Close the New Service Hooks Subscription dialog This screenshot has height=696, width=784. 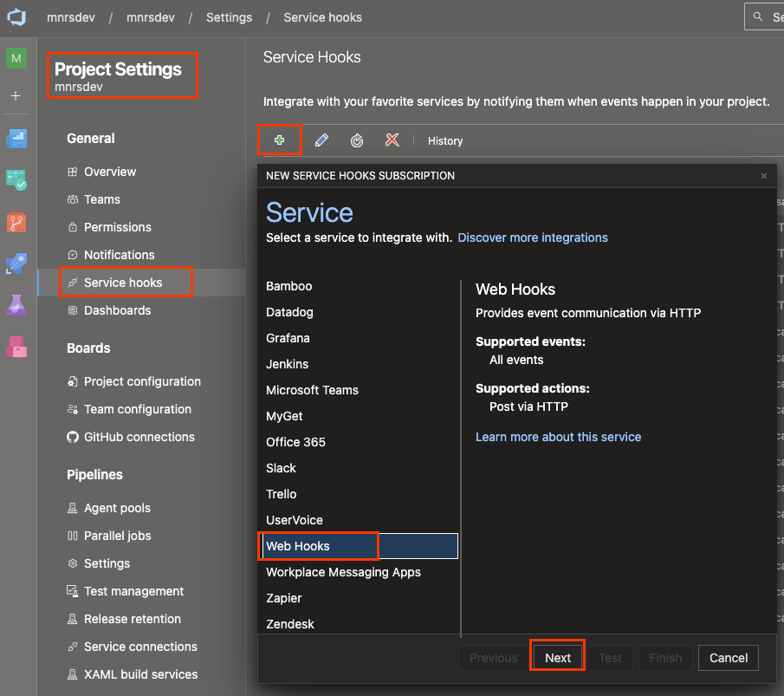point(764,176)
